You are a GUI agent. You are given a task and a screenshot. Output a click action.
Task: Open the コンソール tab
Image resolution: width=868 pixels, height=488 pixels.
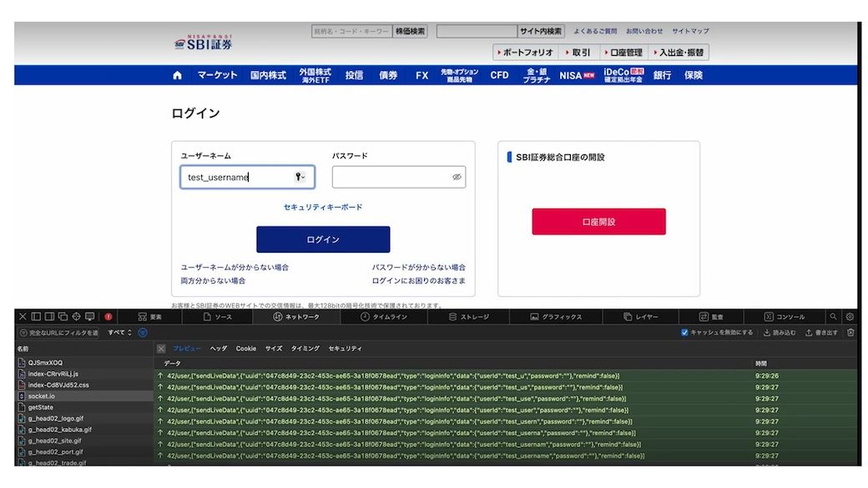pos(785,316)
